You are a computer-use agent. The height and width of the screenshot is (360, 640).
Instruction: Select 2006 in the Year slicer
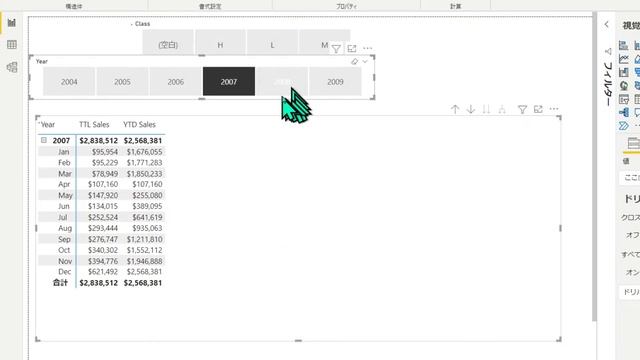(176, 82)
